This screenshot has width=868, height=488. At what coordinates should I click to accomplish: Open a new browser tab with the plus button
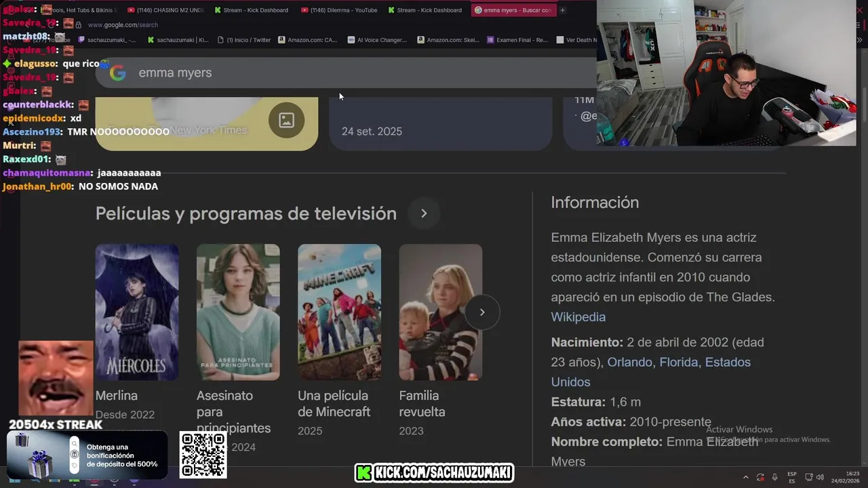coord(562,10)
